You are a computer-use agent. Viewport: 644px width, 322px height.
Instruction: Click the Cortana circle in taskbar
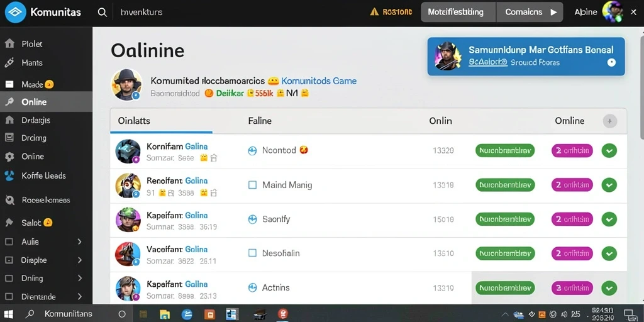[122, 314]
